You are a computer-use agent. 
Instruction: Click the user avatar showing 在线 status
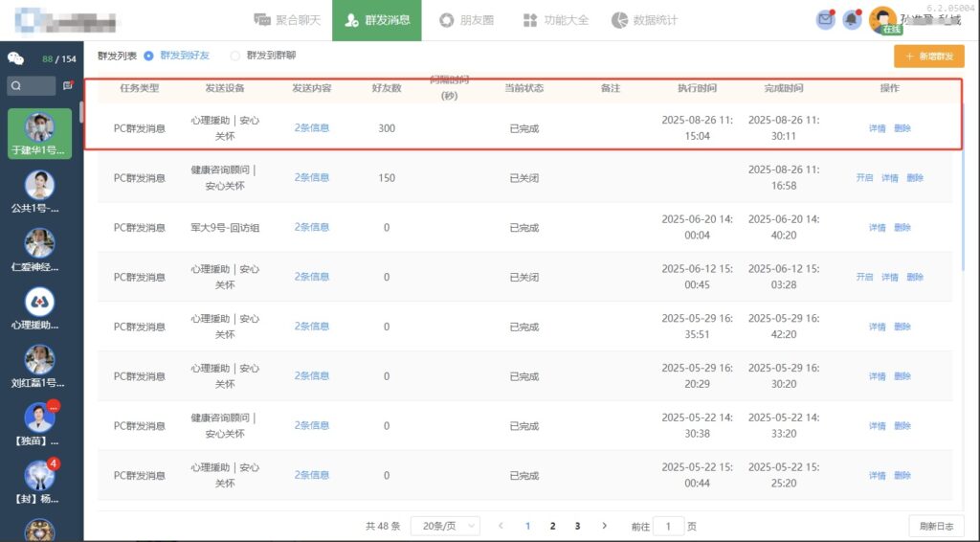click(x=882, y=20)
